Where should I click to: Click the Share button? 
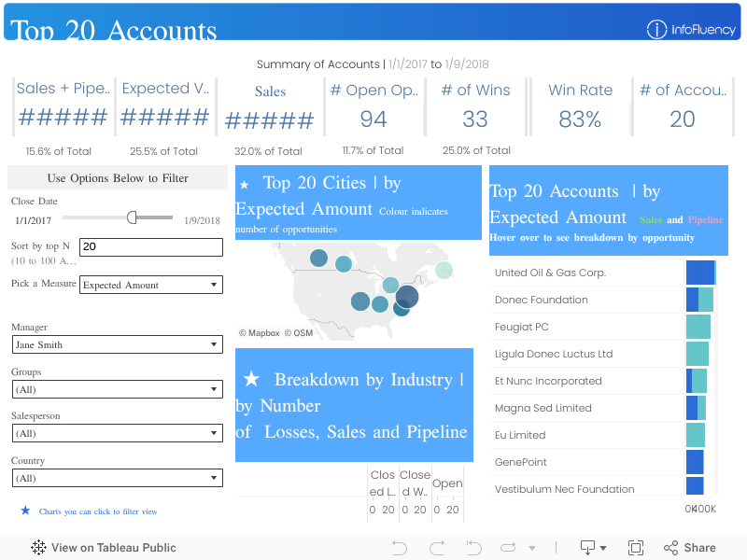coord(689,548)
